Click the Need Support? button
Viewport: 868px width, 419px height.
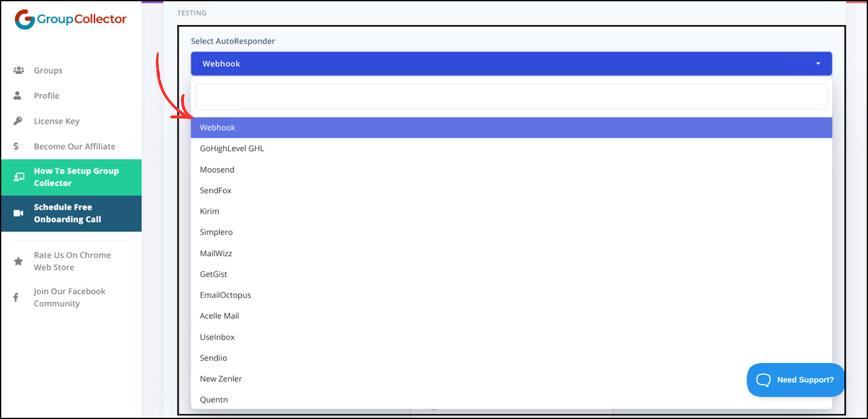[795, 380]
